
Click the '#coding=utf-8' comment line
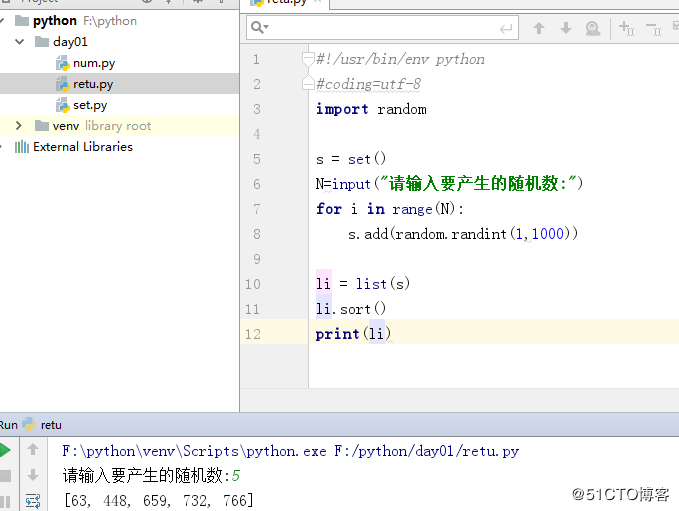369,84
